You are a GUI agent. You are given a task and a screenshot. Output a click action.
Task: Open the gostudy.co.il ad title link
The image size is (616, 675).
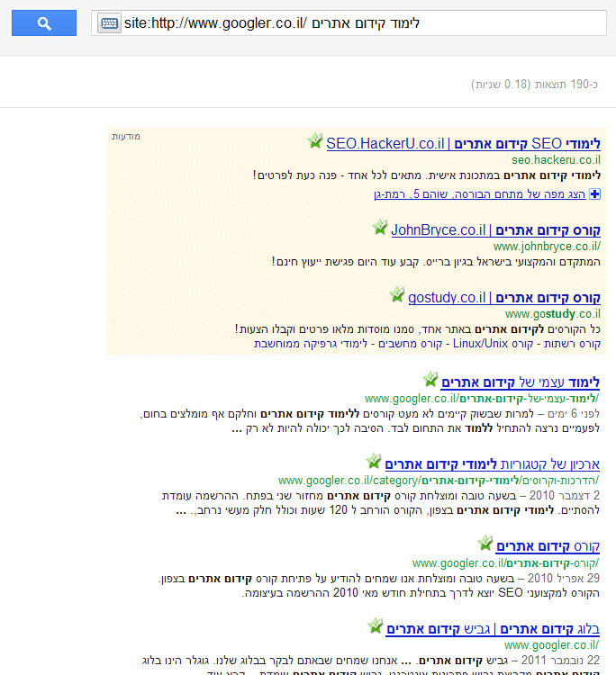504,298
